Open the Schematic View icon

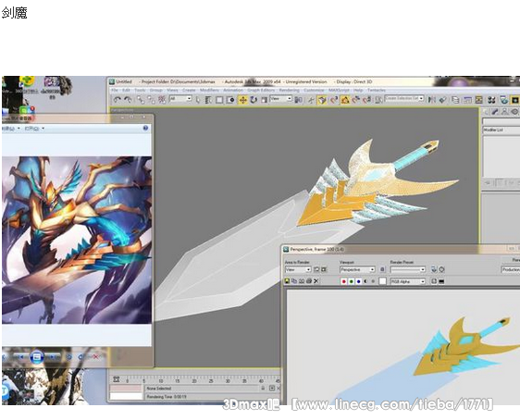[x=479, y=99]
